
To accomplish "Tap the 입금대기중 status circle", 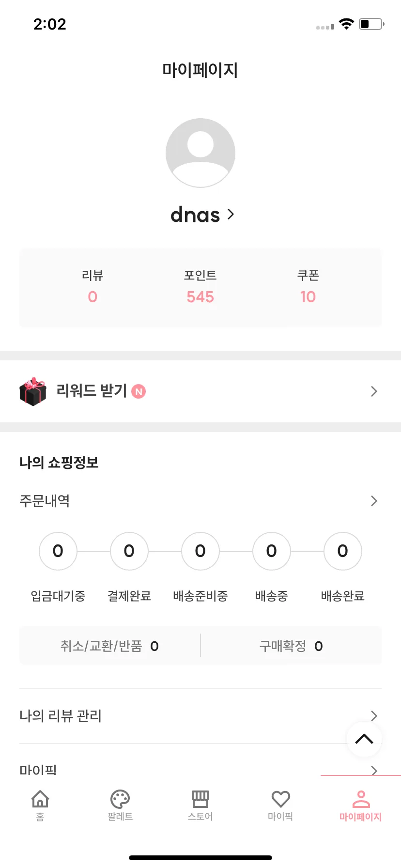I will 58,551.
